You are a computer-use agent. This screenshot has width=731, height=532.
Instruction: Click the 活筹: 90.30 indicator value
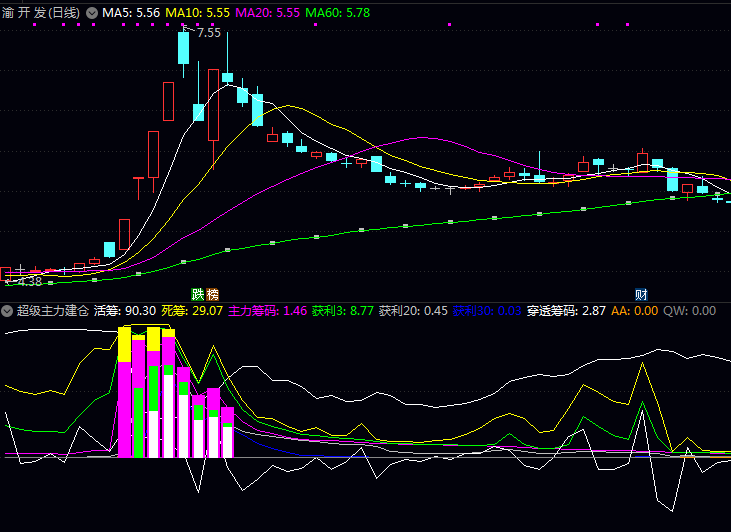coord(125,311)
